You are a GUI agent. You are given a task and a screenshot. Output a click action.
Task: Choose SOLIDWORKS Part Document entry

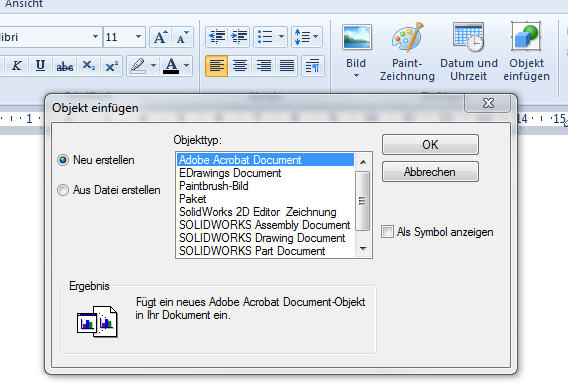pyautogui.click(x=252, y=251)
